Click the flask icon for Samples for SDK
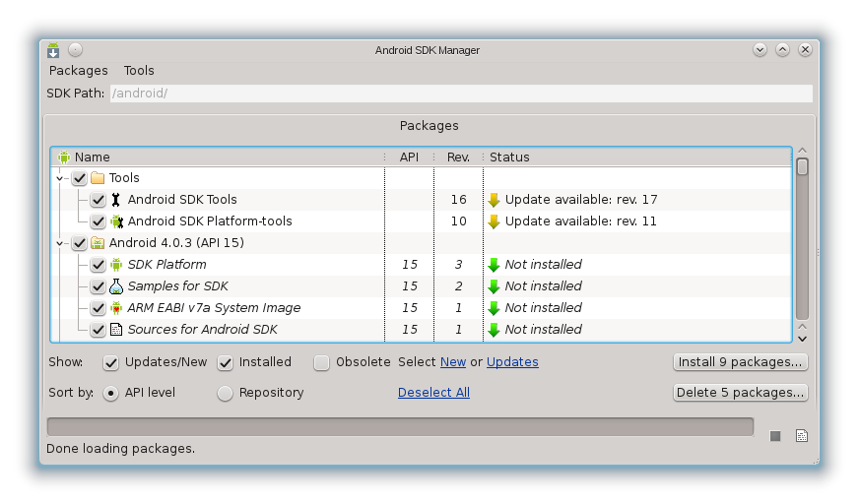The image size is (859, 504). [x=116, y=286]
